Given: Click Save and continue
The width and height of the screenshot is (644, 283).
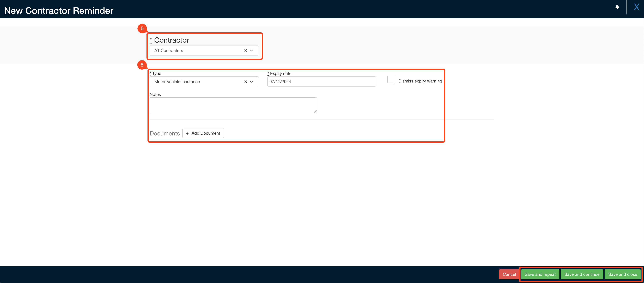Looking at the screenshot, I should click(582, 274).
